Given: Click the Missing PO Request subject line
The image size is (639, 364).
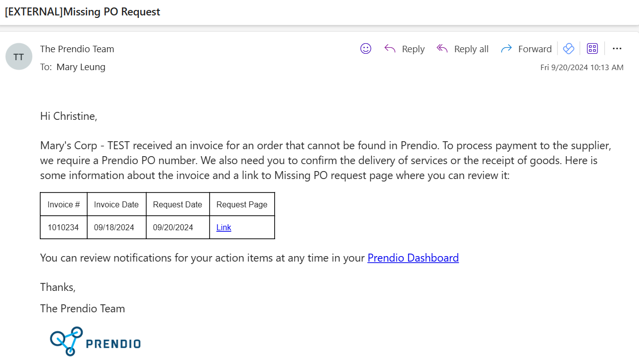Looking at the screenshot, I should (x=83, y=11).
